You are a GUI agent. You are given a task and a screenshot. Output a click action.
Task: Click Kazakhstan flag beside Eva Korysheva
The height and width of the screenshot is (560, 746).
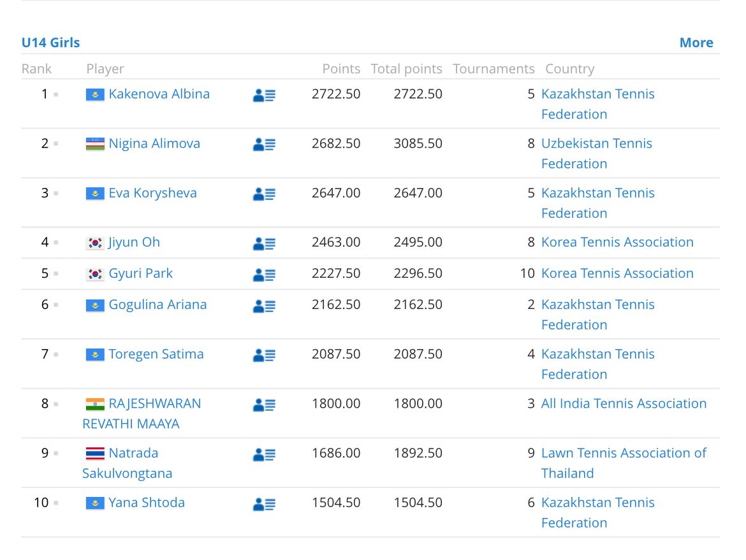(x=95, y=194)
